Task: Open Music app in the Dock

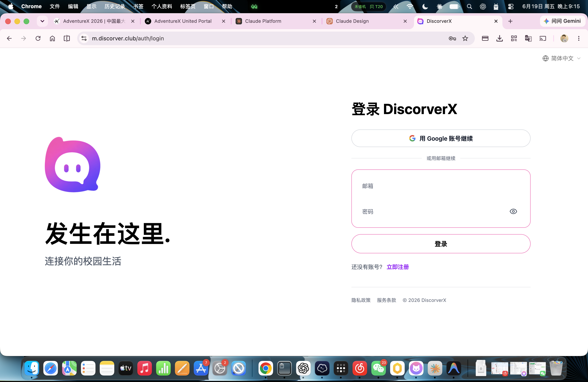Action: (x=145, y=368)
